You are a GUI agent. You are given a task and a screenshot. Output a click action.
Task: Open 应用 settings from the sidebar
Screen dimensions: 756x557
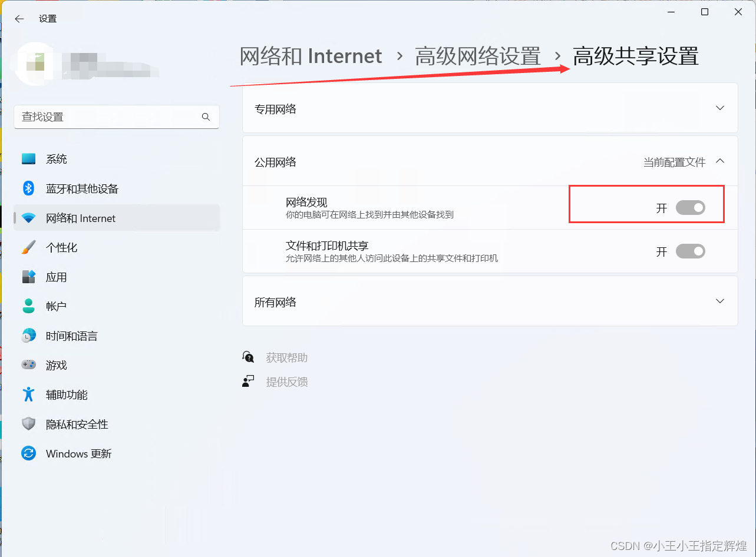tap(28, 277)
